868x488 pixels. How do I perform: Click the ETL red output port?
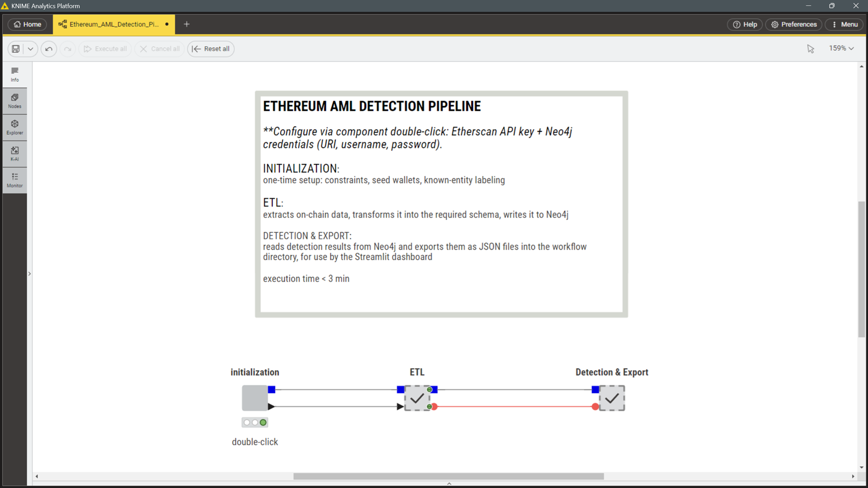[435, 407]
